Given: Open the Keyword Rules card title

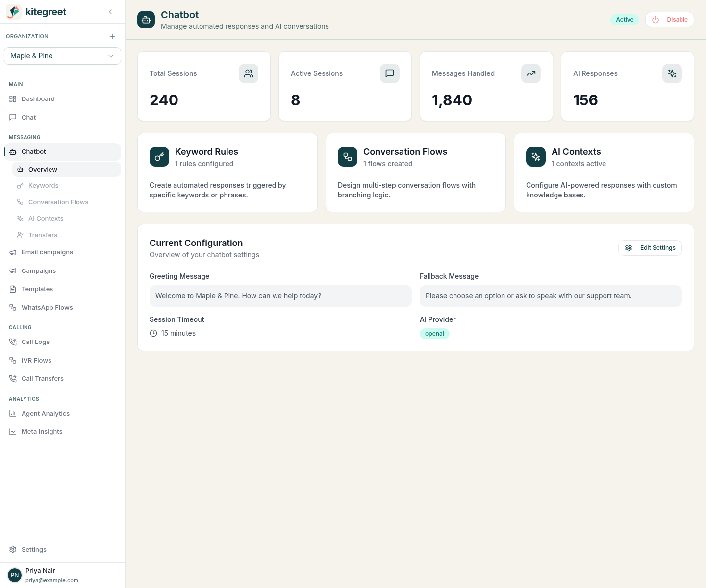Looking at the screenshot, I should 206,152.
